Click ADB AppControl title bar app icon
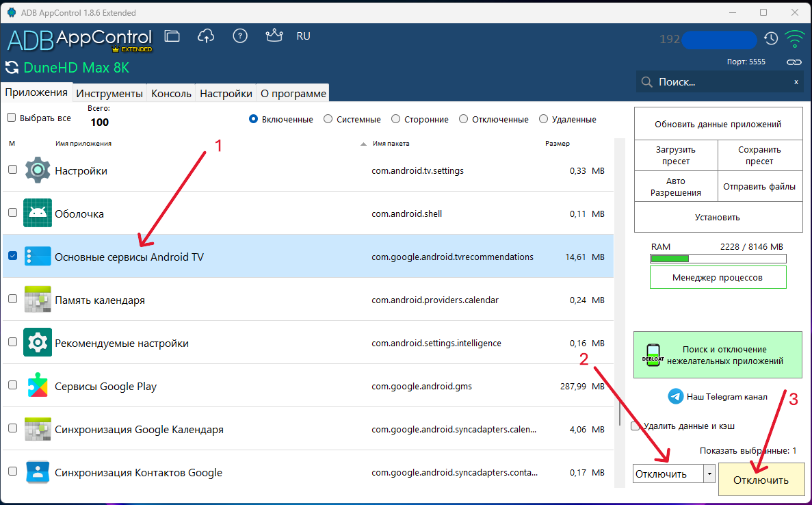812x505 pixels. [x=11, y=12]
